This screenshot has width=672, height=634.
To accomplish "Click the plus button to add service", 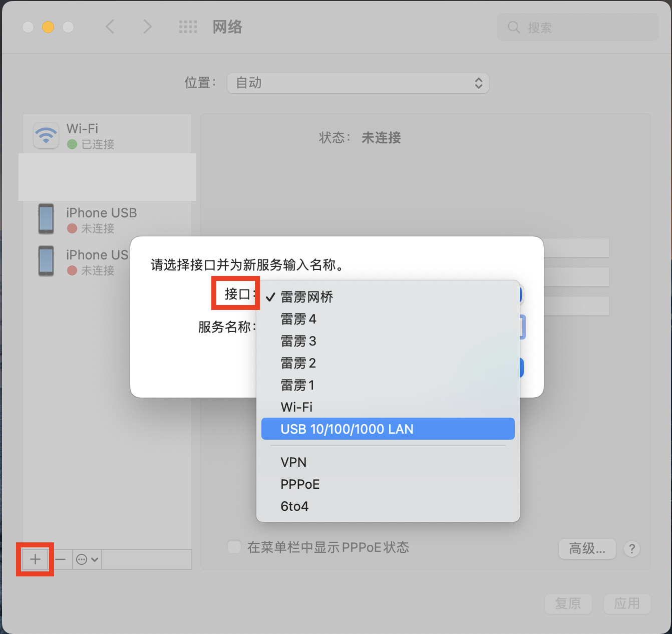I will click(x=35, y=559).
